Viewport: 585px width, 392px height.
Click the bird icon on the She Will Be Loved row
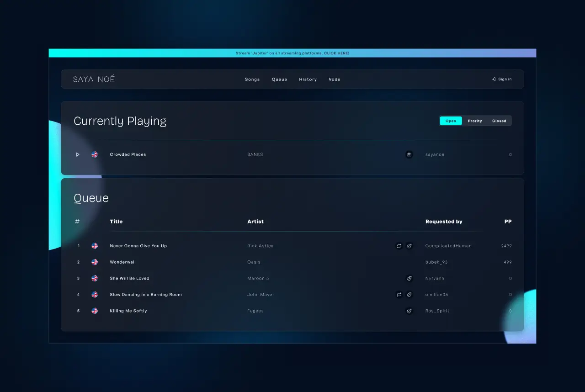click(x=409, y=278)
